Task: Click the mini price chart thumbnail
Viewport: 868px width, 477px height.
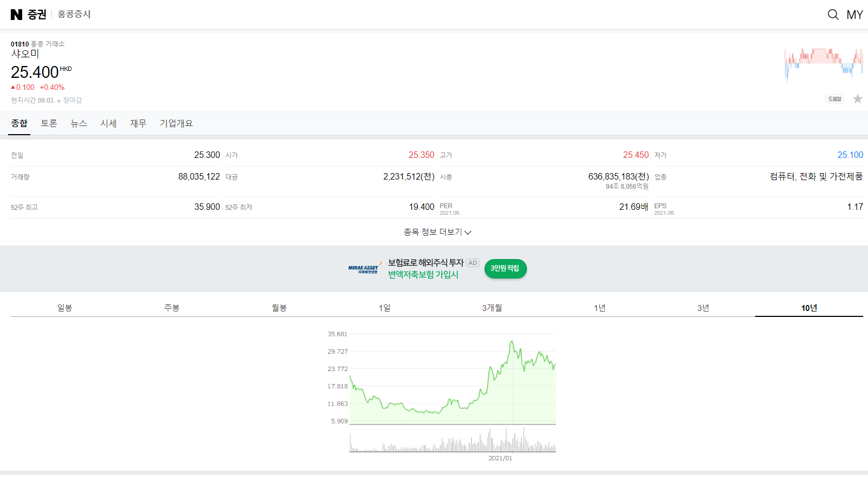Action: click(823, 64)
